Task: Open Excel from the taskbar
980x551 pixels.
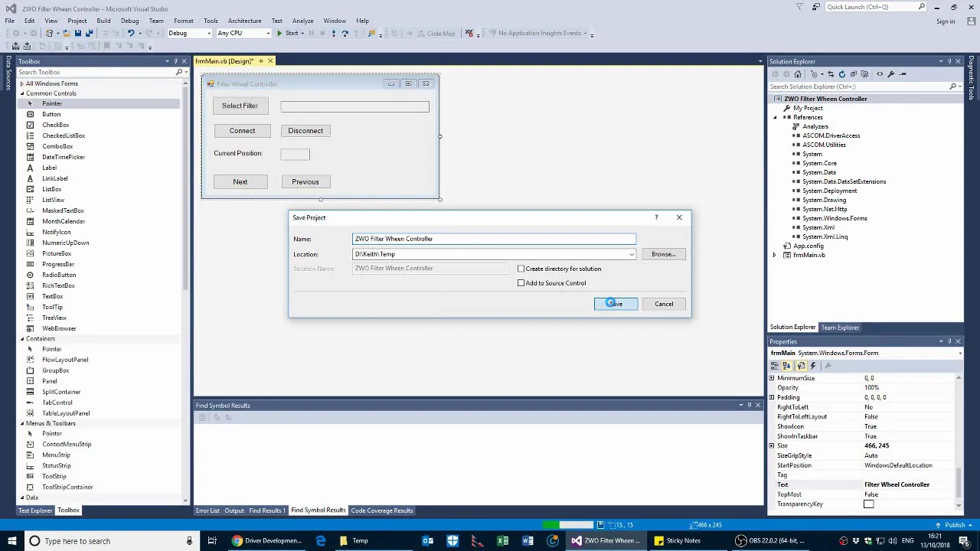Action: (502, 541)
